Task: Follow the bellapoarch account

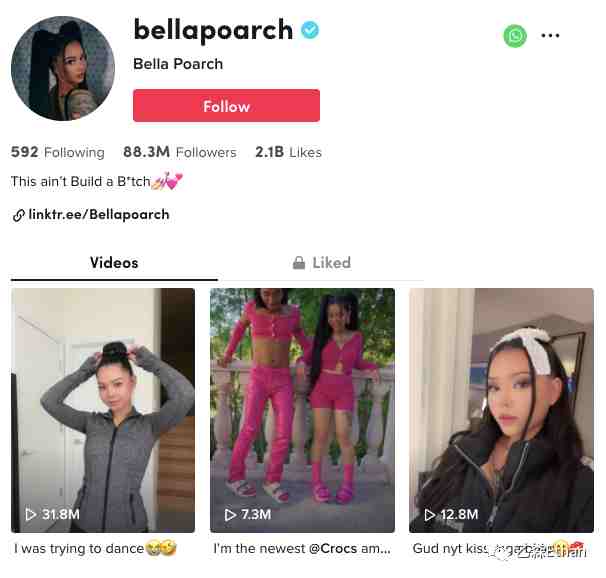Action: coord(226,105)
